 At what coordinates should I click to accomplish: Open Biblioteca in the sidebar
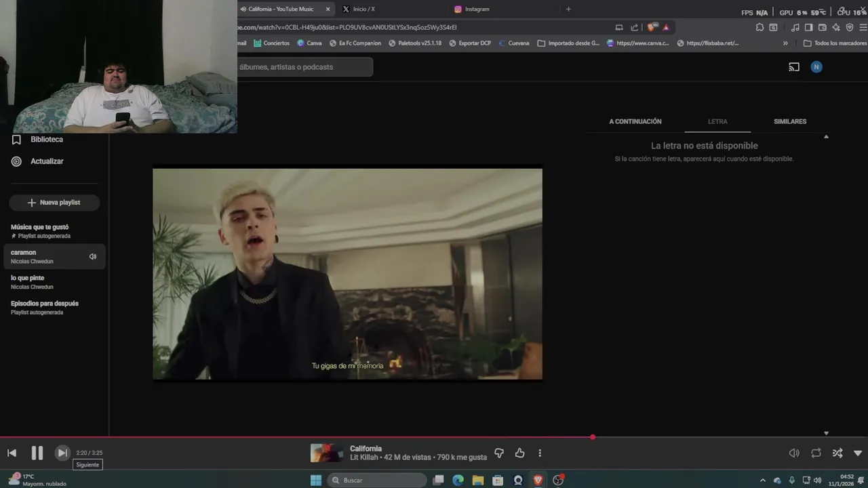pos(46,140)
